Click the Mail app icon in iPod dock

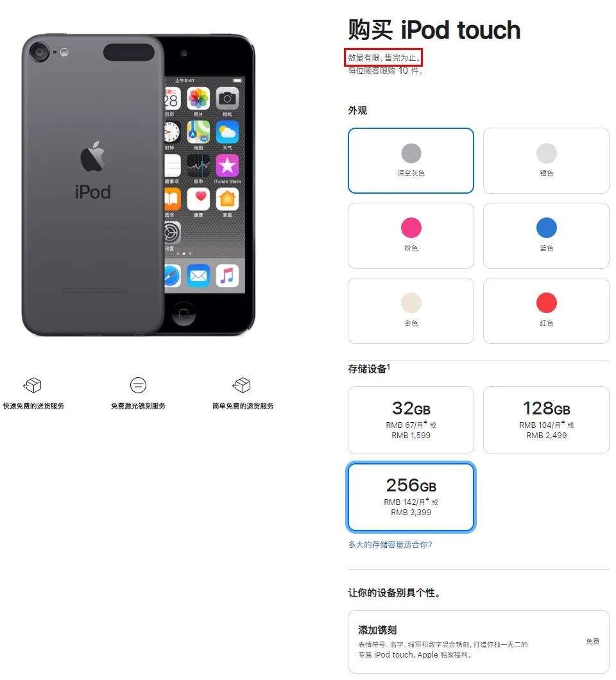(x=198, y=276)
